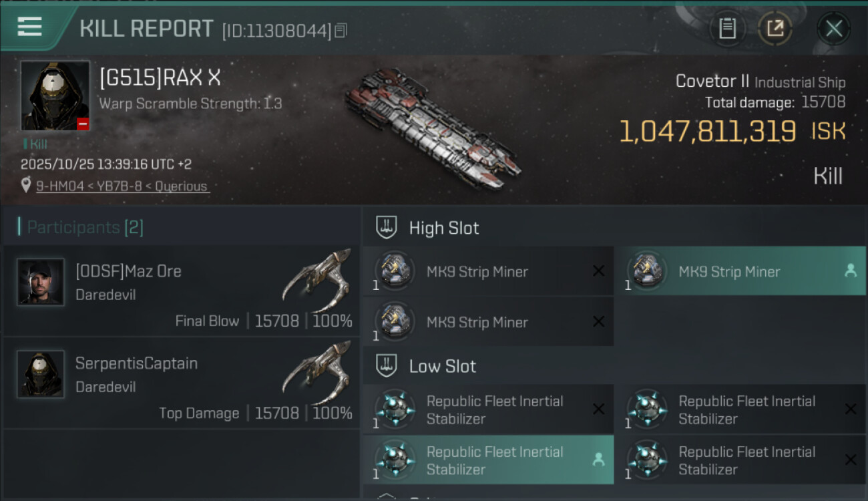The image size is (868, 501).
Task: Open the 9-HM04 location link
Action: [122, 186]
